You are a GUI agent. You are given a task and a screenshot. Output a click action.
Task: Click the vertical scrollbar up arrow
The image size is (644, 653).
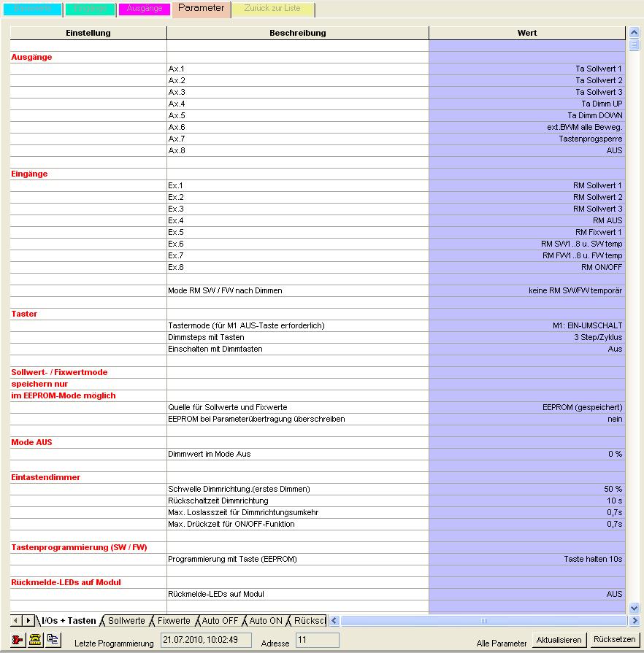(x=634, y=32)
